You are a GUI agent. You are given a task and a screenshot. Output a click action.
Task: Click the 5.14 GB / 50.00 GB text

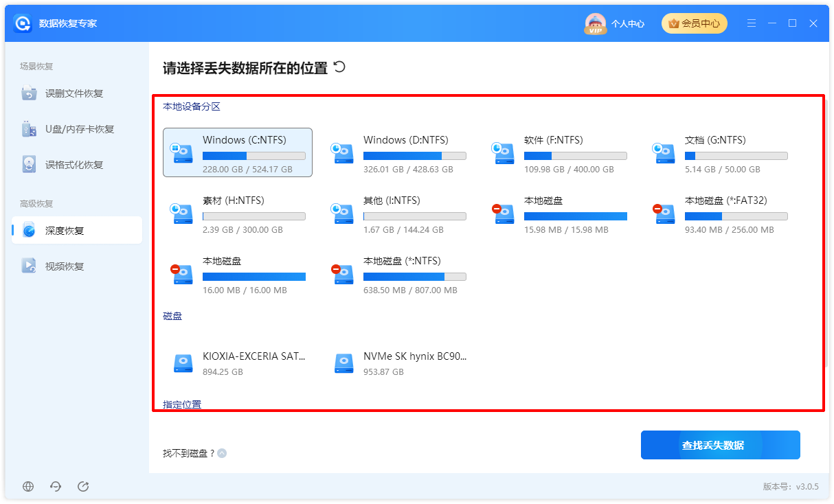pos(723,170)
